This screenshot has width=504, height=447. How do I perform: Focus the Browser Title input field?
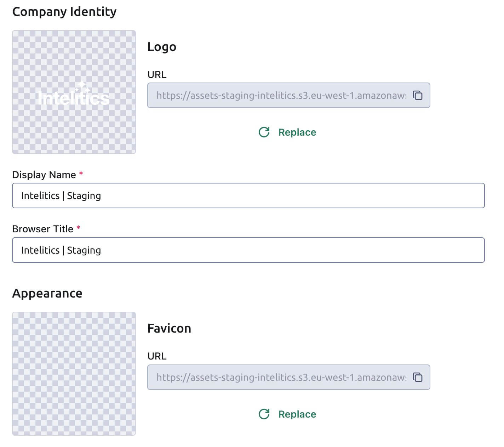click(248, 250)
